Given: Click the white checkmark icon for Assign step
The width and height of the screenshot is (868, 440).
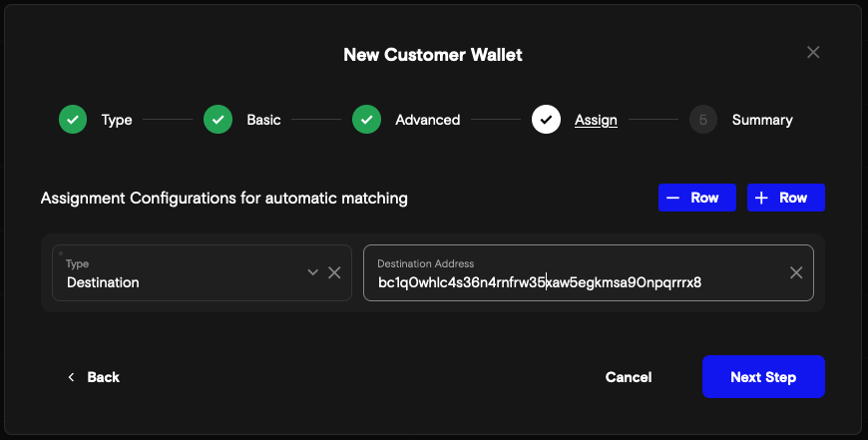Looking at the screenshot, I should [x=546, y=120].
